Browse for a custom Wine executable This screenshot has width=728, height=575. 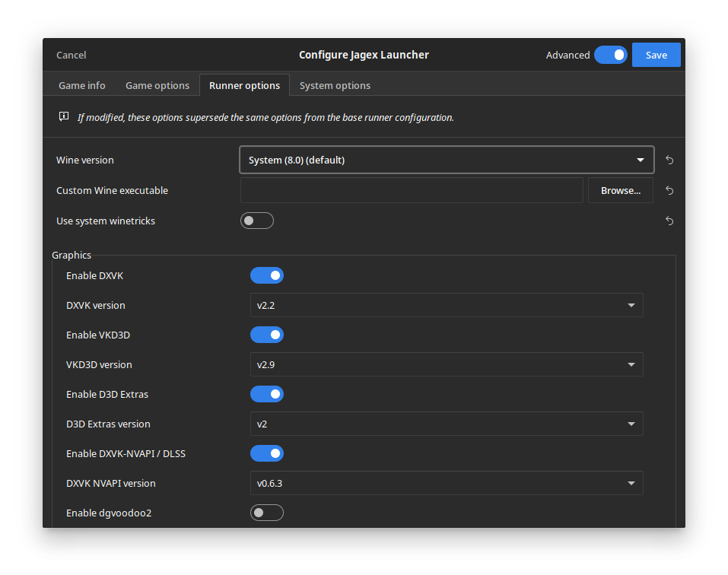tap(620, 190)
